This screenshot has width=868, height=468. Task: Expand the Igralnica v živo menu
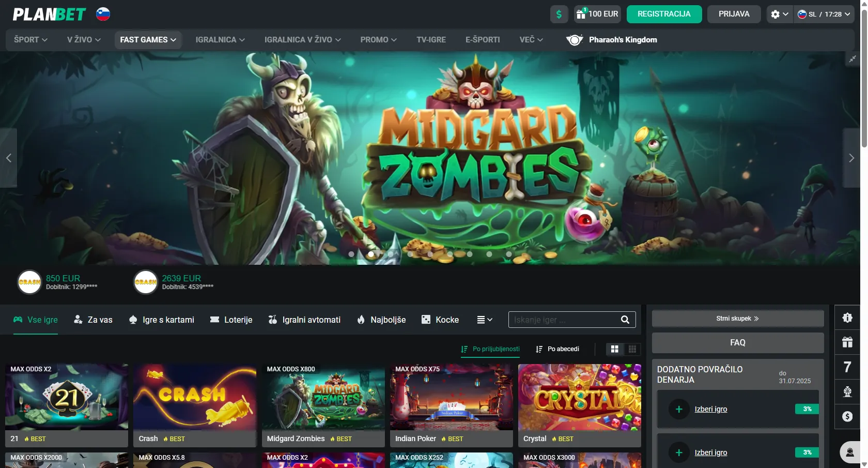coord(302,40)
